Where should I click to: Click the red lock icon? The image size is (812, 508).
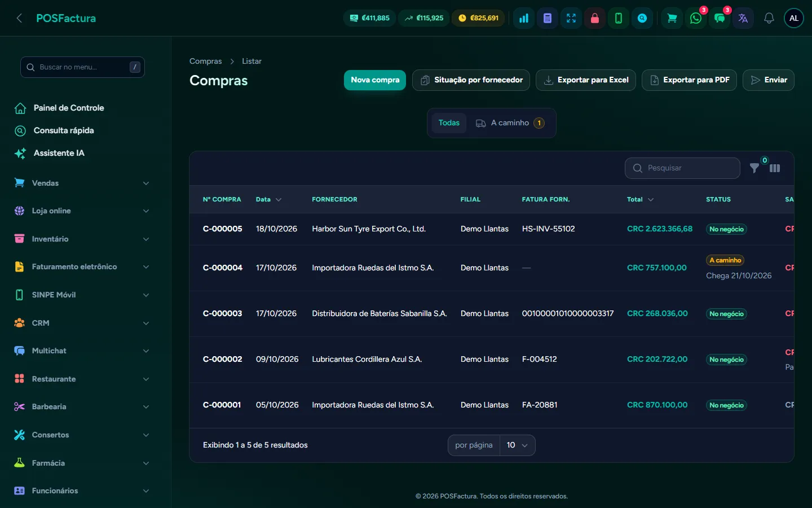595,18
